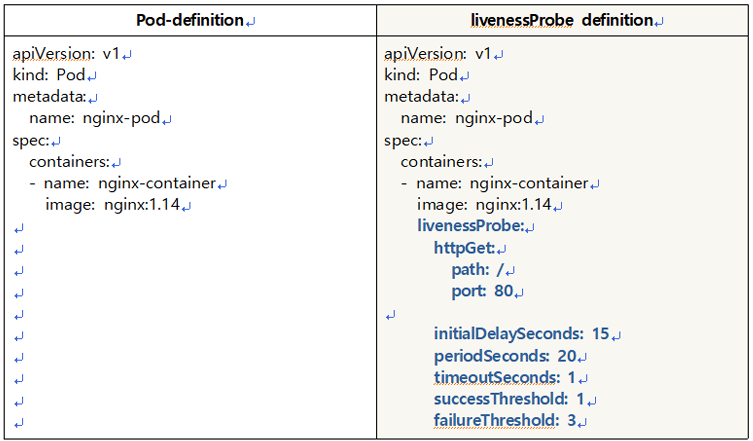Viewport: 753px width, 441px height.
Task: Click the livenessProbe definition column header
Action: 562,20
